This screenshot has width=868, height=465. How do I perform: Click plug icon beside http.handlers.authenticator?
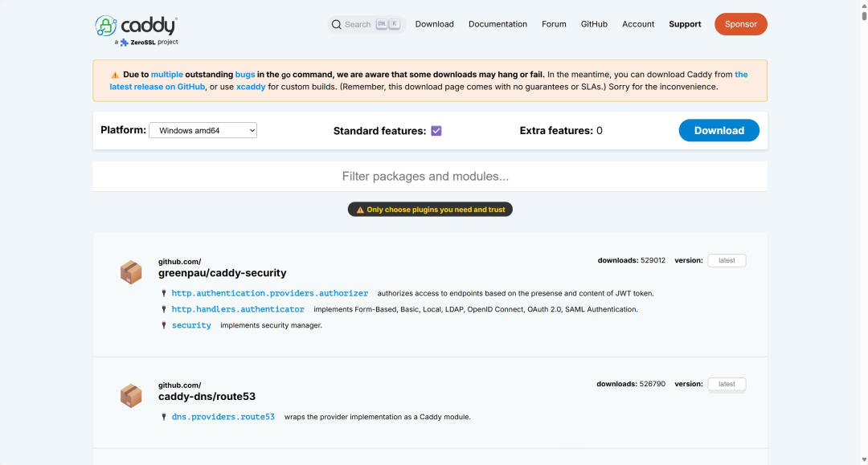pos(164,309)
